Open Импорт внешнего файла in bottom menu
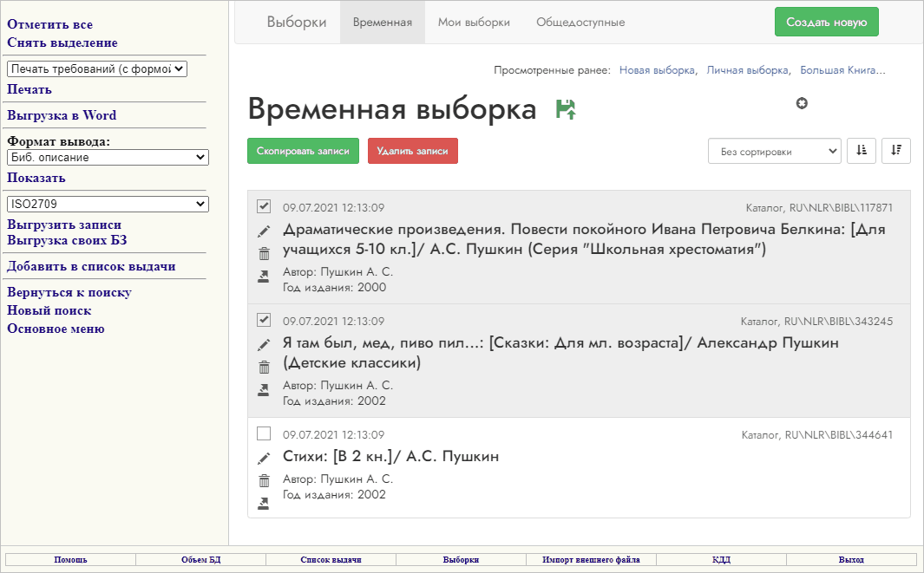 (591, 559)
